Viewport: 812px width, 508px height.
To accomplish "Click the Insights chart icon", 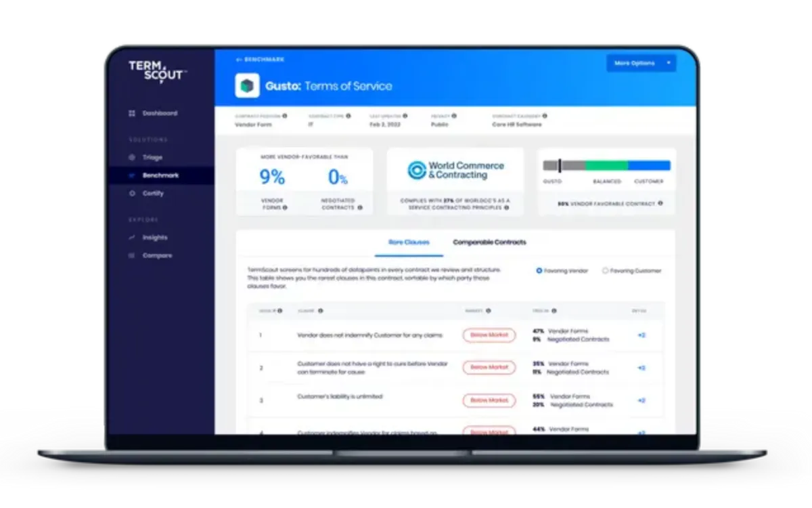I will [x=132, y=238].
